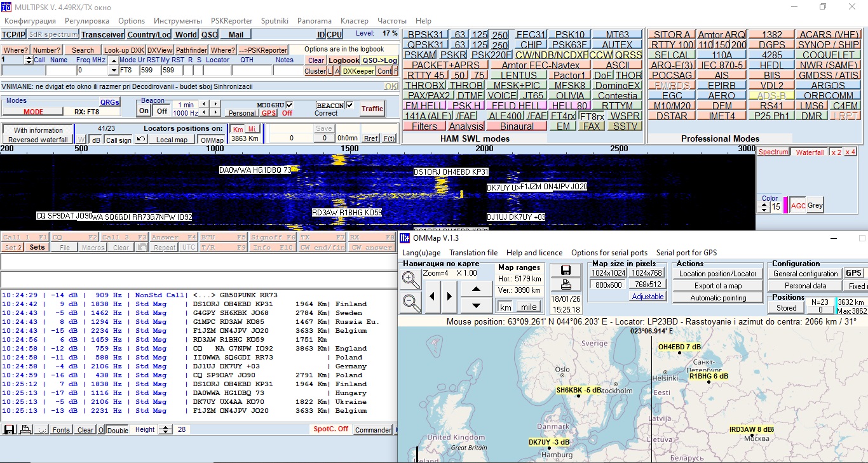This screenshot has width=868, height=463.
Task: Save the map using the floppy icon
Action: (566, 271)
